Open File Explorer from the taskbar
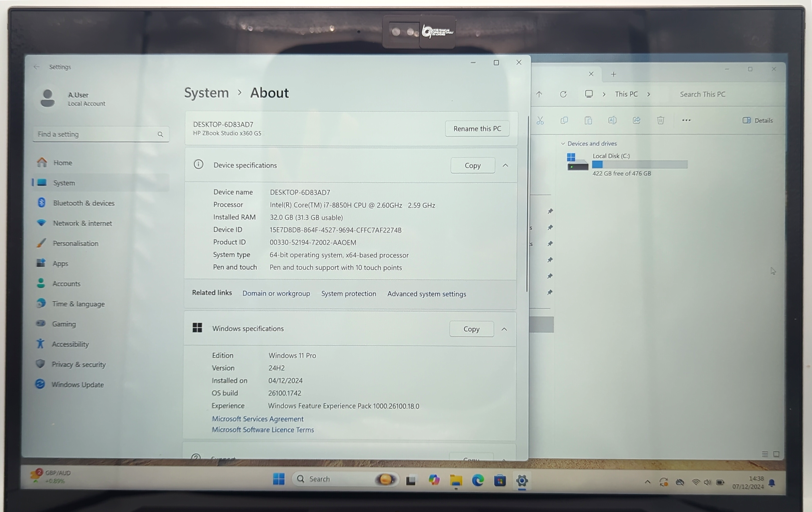 tap(456, 480)
